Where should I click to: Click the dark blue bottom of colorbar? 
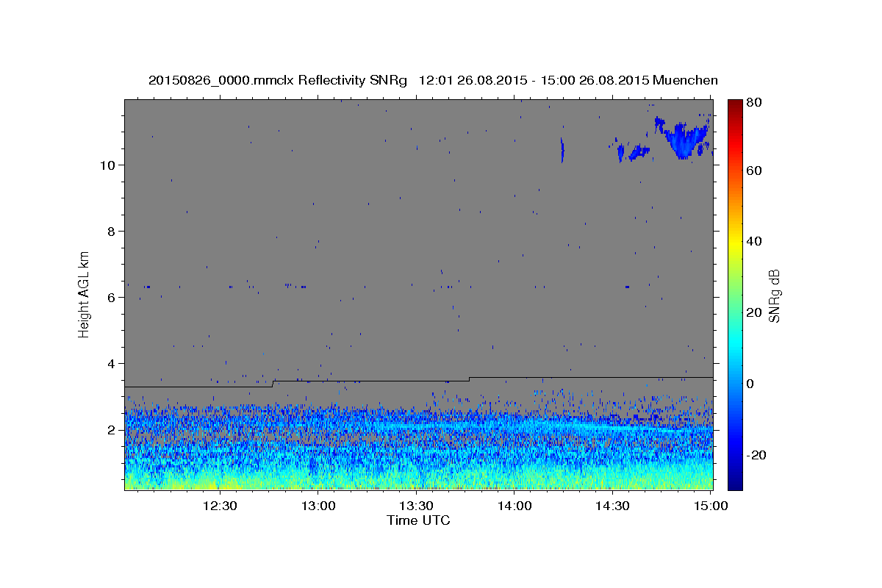click(735, 484)
